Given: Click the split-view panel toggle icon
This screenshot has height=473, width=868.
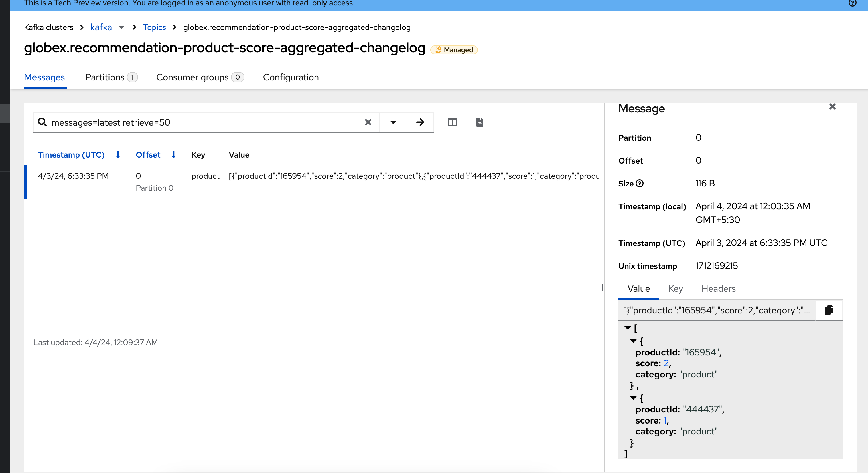Looking at the screenshot, I should 452,122.
